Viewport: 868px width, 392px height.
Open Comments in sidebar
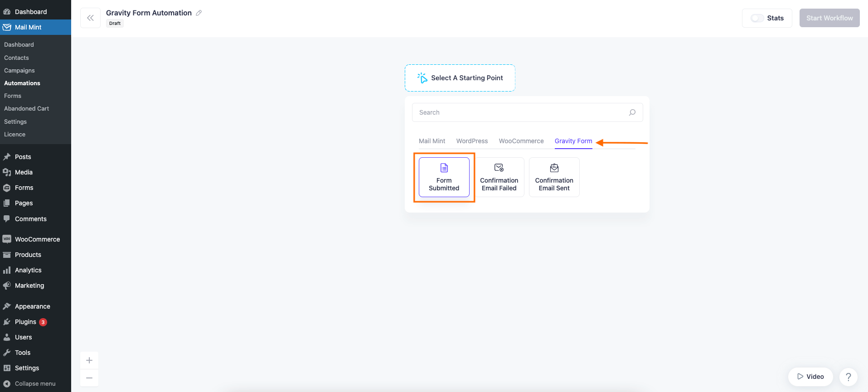coord(35,219)
